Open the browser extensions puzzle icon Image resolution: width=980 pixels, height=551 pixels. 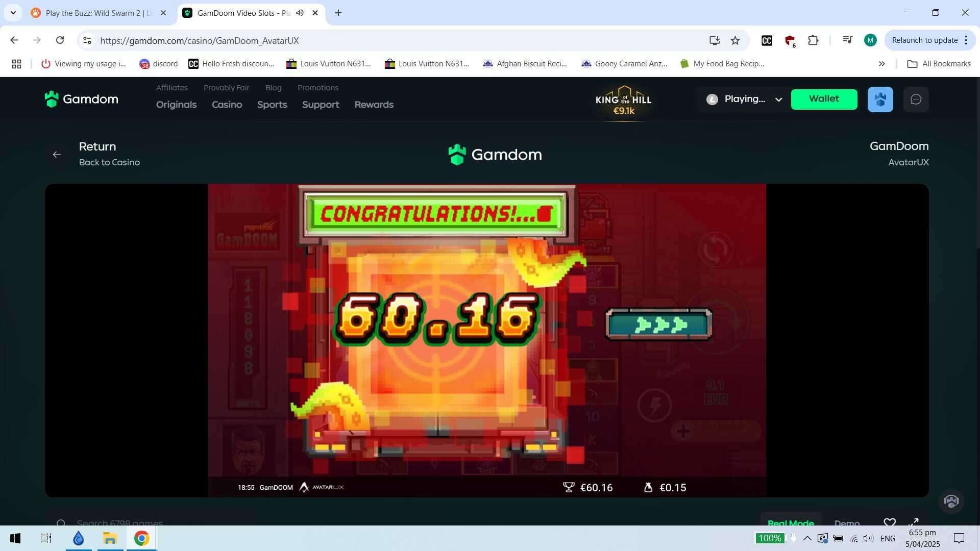[813, 40]
